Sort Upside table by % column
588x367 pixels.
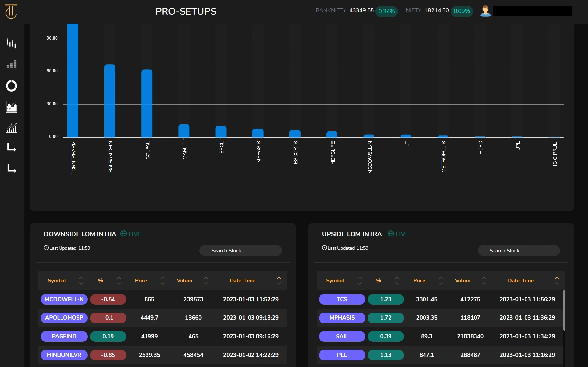(x=397, y=280)
